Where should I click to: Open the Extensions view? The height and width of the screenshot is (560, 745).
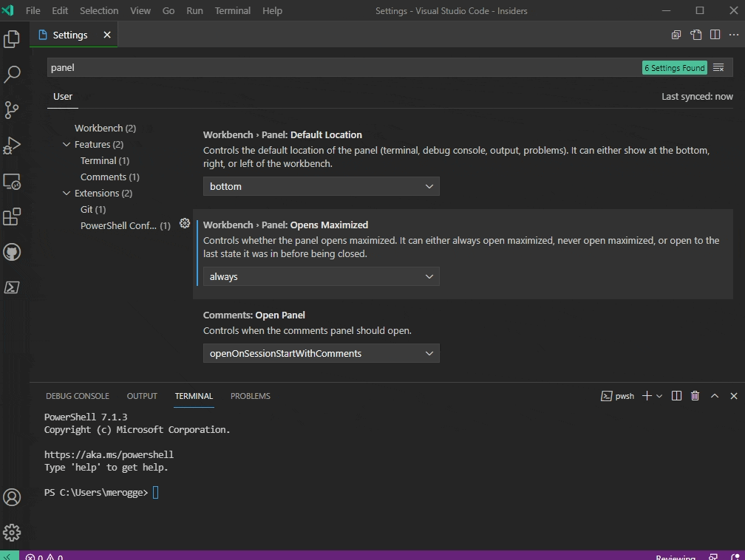click(x=12, y=216)
